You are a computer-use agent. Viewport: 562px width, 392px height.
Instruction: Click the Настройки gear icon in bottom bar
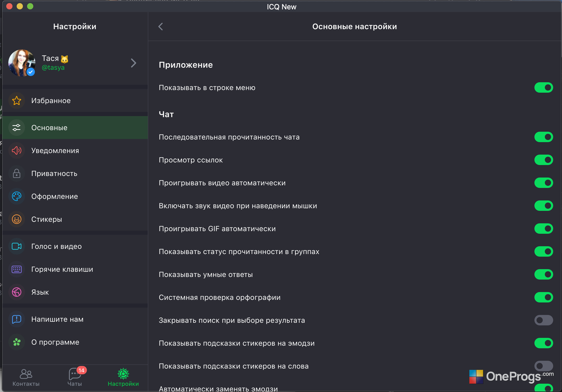point(123,374)
